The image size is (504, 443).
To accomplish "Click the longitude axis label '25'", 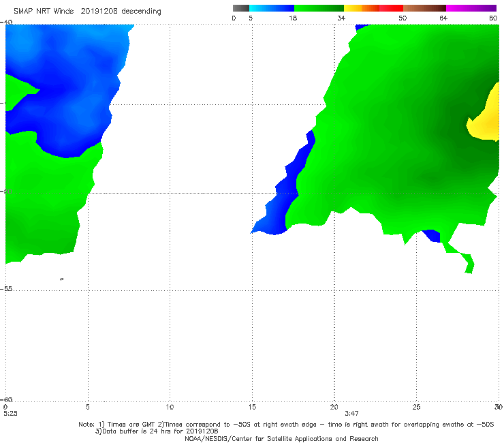I will pyautogui.click(x=416, y=408).
